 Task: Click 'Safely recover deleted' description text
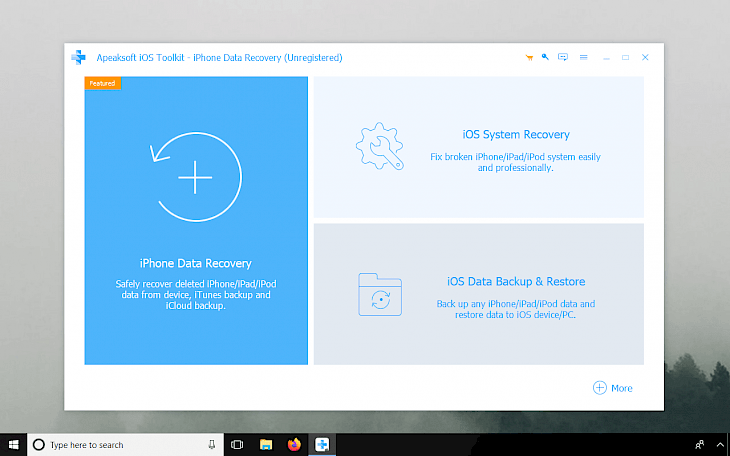[x=196, y=295]
